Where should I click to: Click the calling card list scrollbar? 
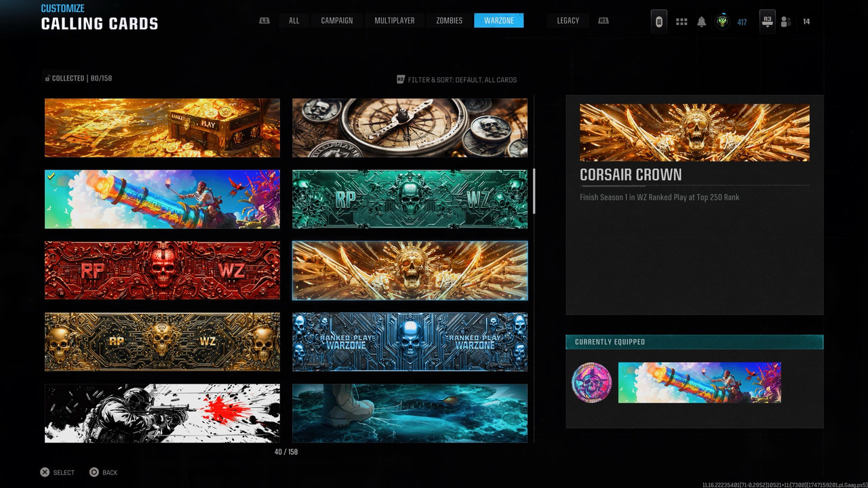click(x=534, y=190)
